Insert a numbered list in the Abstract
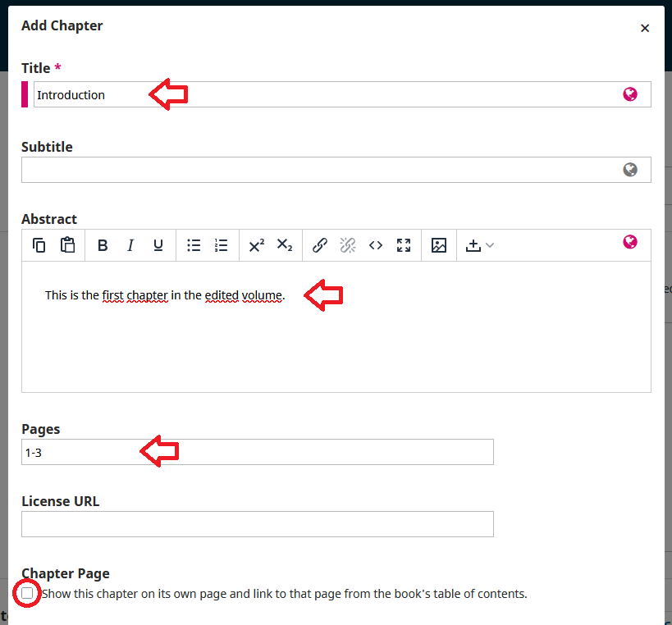Screen dimensions: 672x625 click(220, 244)
